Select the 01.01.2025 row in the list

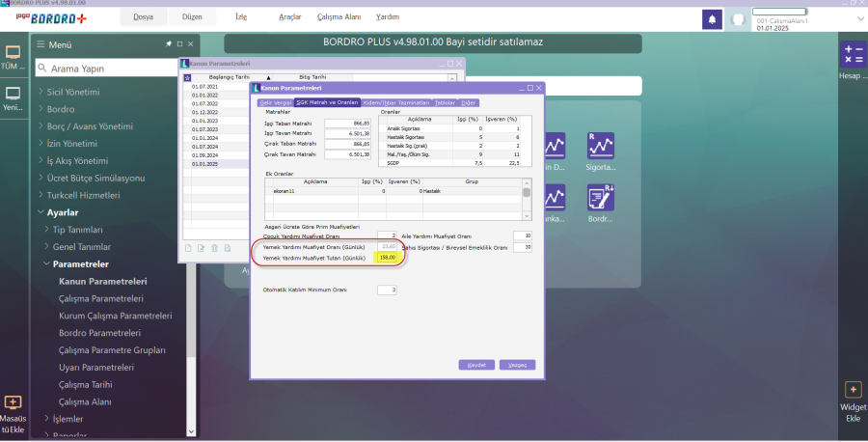(x=215, y=164)
